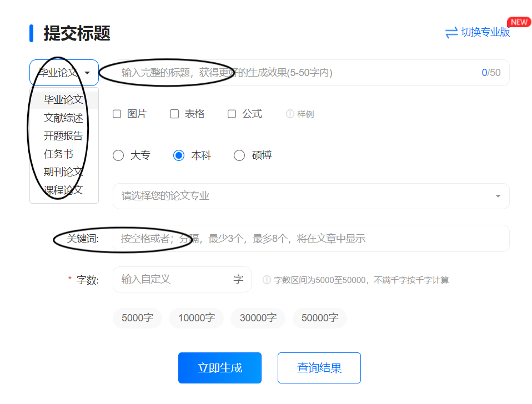Viewport: 532px width, 404px height.
Task: Click the switch-arrows icon beside 切换专业版
Action: [451, 33]
